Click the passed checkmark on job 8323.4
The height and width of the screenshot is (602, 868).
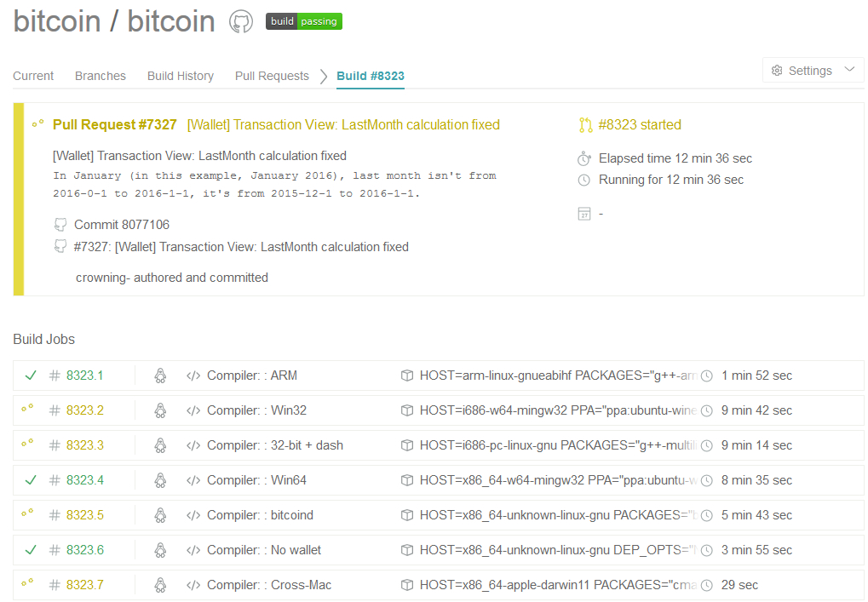(31, 480)
